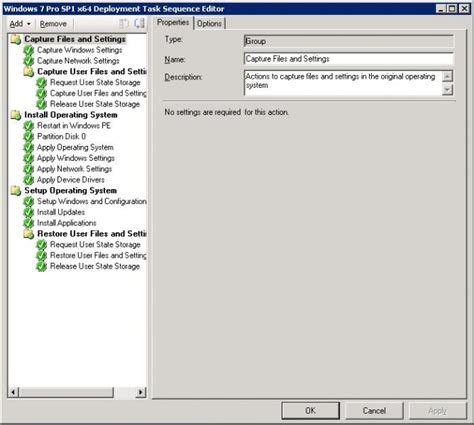Click the read-only Type field showing Group
Screen dimensions: 474x425
pos(349,41)
